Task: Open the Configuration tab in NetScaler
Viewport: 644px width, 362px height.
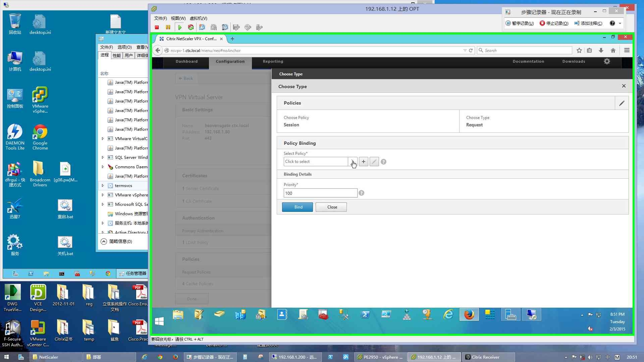Action: (x=230, y=61)
